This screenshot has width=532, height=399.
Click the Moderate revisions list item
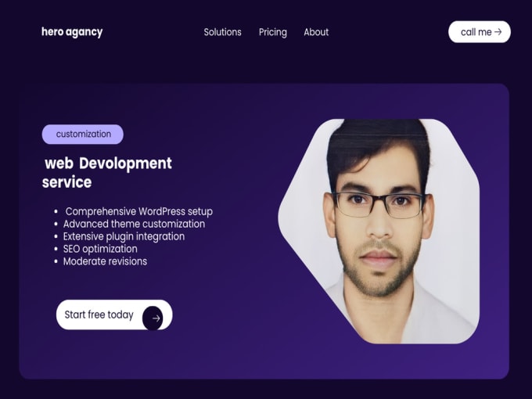click(105, 261)
